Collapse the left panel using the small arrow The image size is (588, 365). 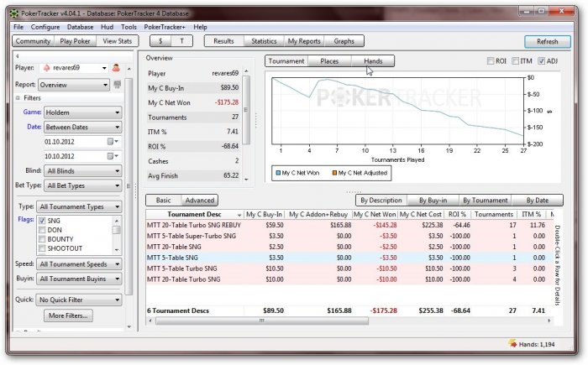pos(18,56)
